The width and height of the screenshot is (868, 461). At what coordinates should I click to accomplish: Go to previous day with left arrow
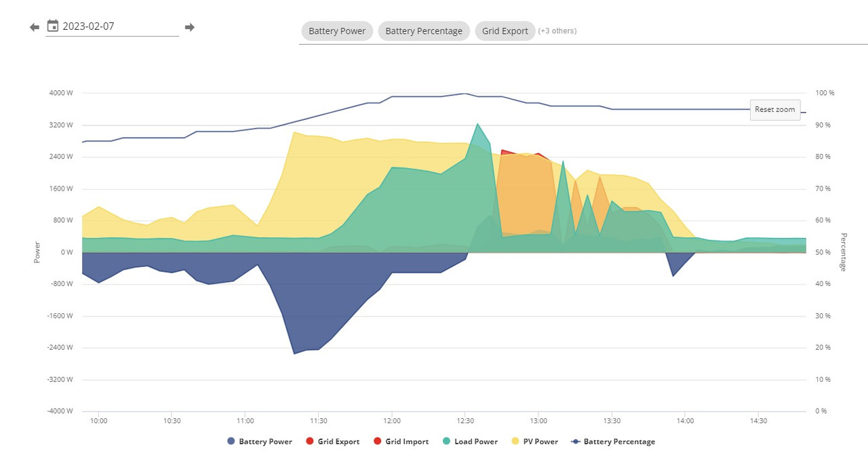(x=35, y=27)
